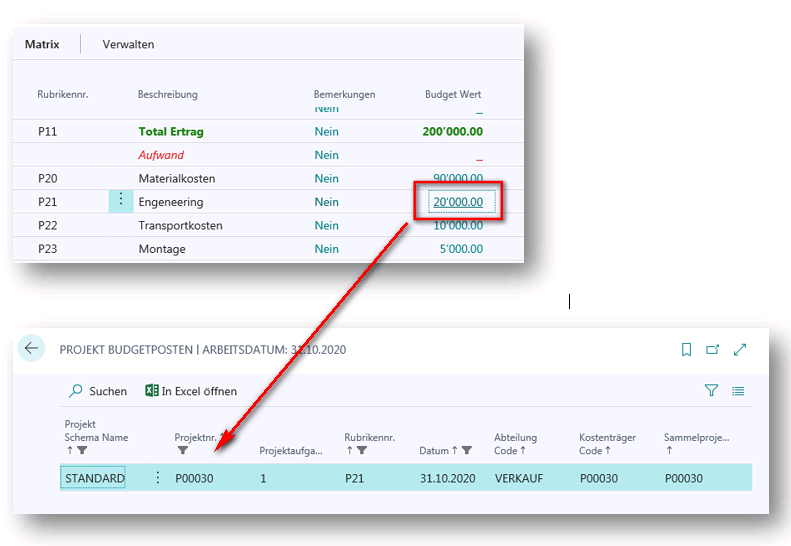Expand page with diagonal arrows icon

pyautogui.click(x=740, y=349)
